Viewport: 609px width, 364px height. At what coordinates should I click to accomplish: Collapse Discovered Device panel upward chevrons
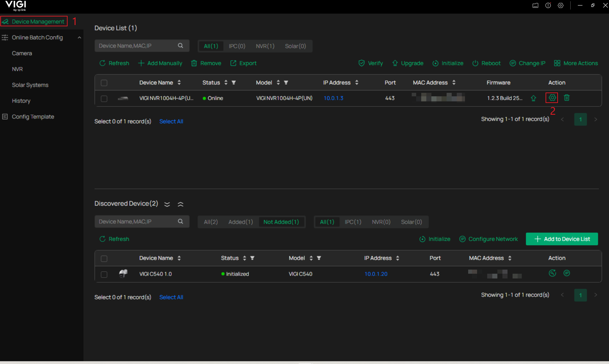pos(180,204)
